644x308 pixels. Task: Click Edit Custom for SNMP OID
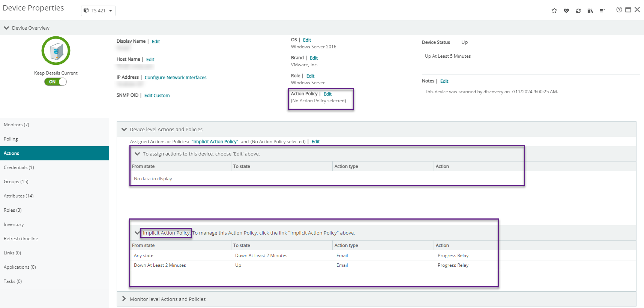click(157, 96)
